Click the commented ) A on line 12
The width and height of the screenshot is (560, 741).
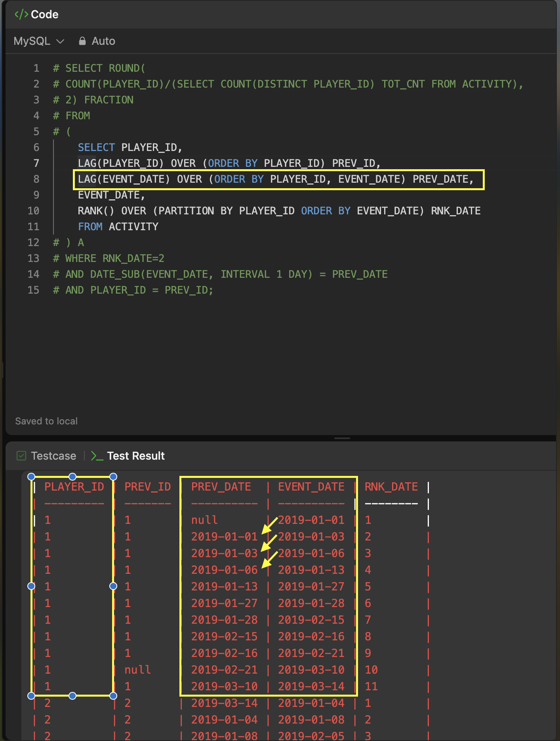pos(69,243)
